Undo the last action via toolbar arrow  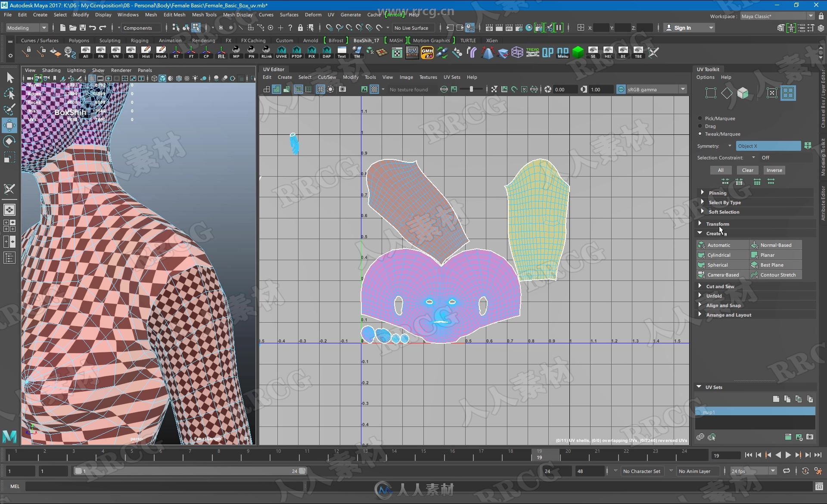[92, 28]
